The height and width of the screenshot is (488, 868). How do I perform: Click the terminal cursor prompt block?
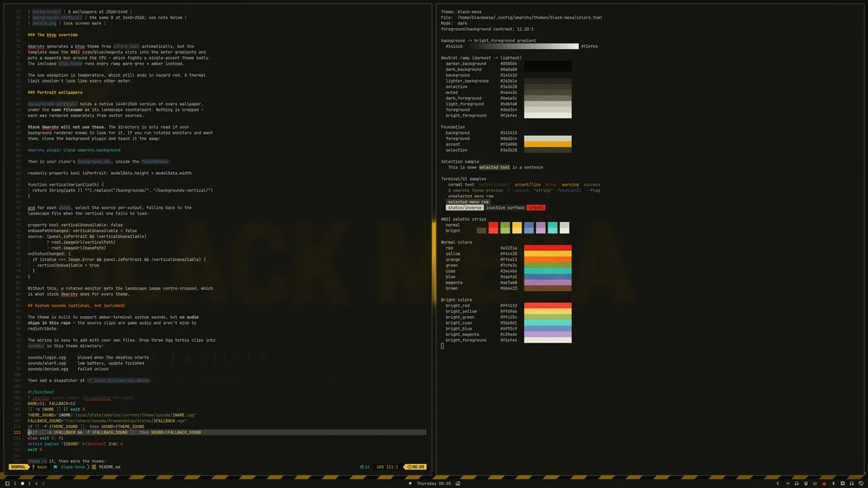click(443, 346)
